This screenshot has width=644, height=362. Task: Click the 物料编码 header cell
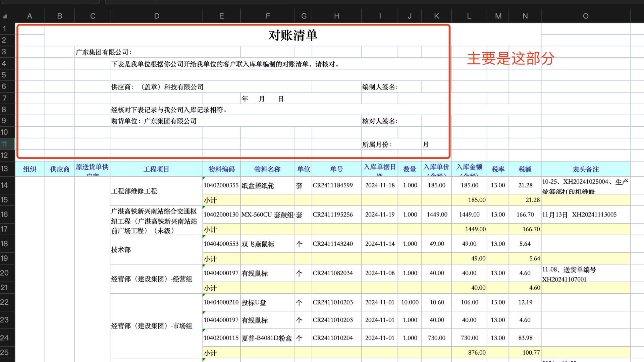222,169
